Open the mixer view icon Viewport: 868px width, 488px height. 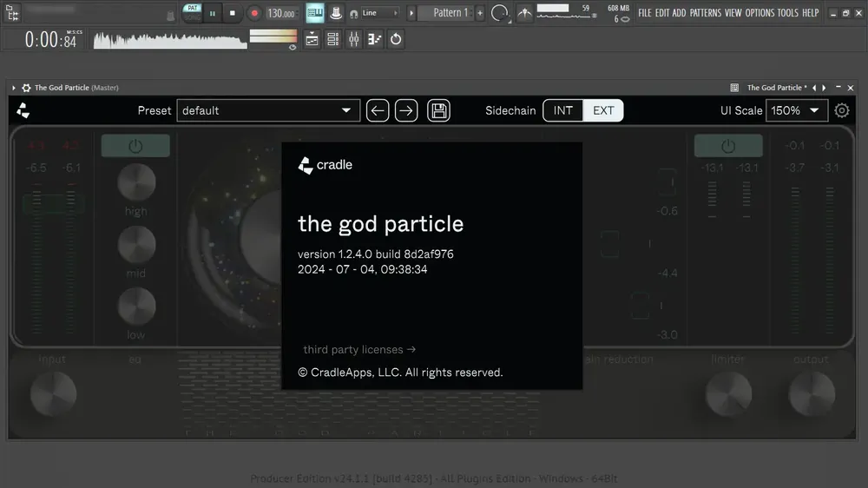tap(354, 39)
